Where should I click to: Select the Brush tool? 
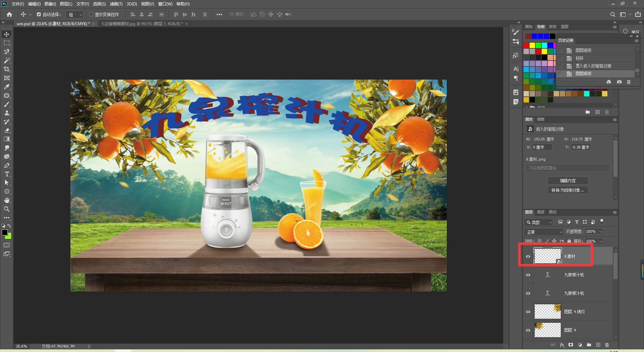pyautogui.click(x=7, y=104)
